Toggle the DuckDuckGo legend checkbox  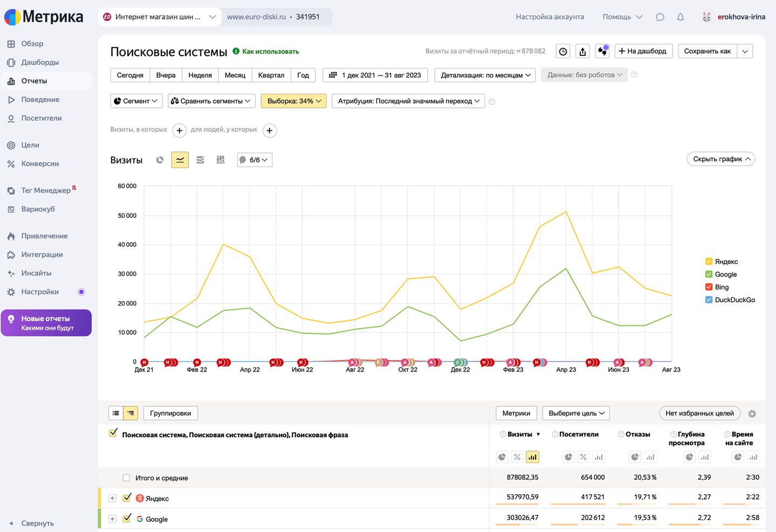point(709,300)
